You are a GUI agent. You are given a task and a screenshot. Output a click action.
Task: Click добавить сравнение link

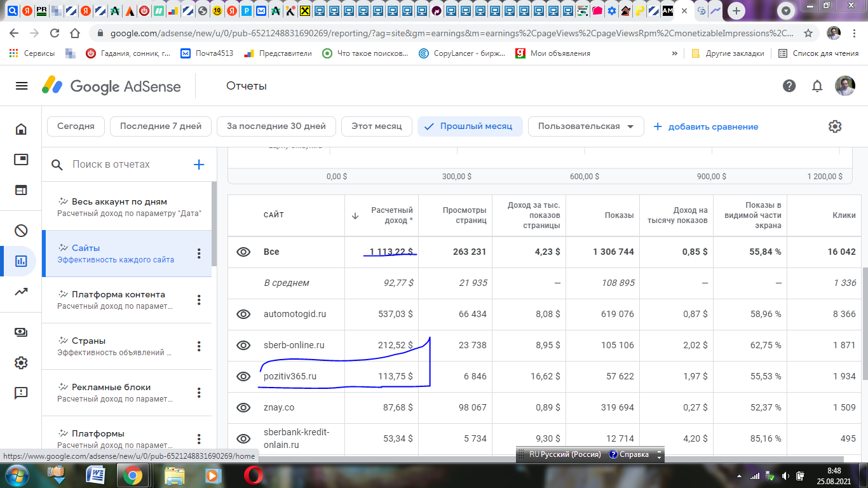pos(706,126)
